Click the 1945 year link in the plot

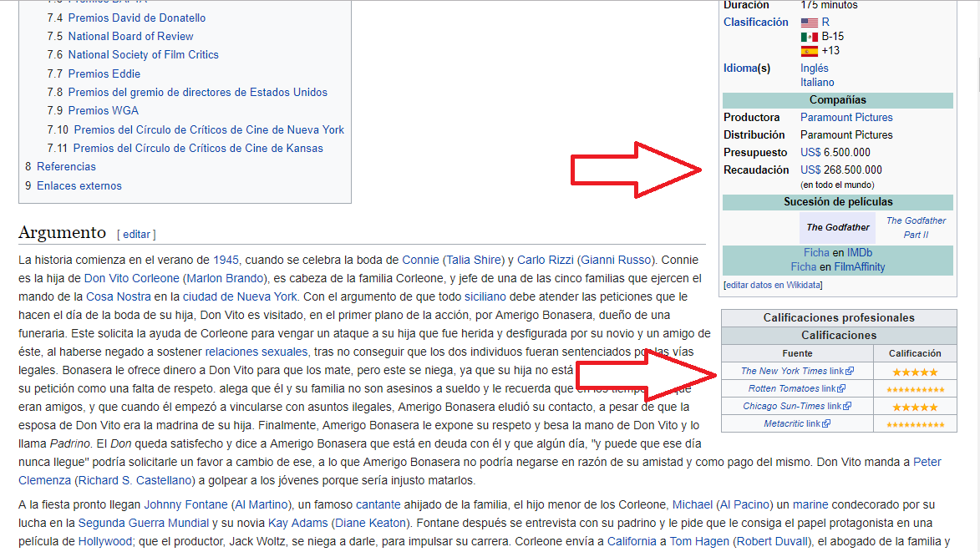tap(226, 261)
